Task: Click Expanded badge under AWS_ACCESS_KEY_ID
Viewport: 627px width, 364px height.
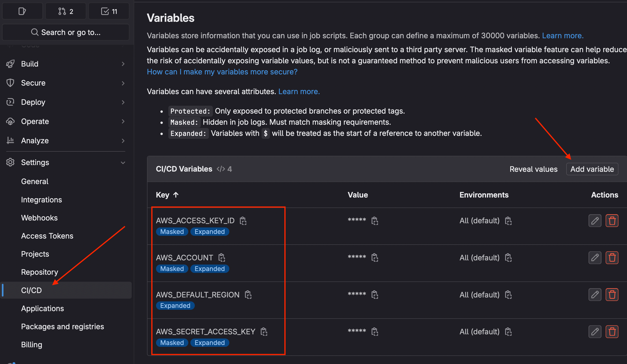Action: [x=209, y=232]
